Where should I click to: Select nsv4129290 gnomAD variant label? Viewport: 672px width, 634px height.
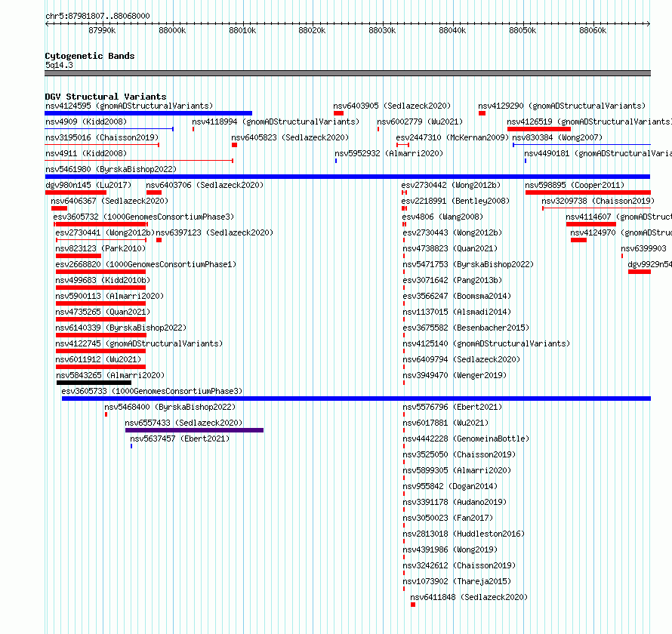pos(562,106)
